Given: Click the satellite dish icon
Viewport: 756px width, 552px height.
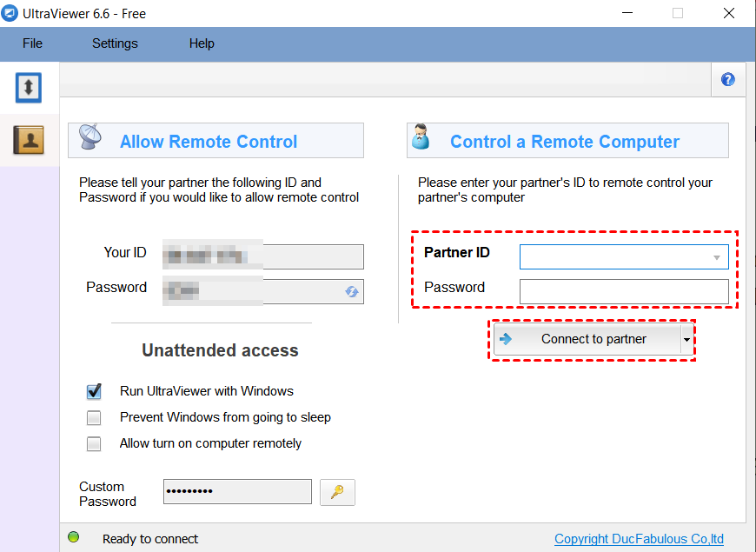Looking at the screenshot, I should coord(90,136).
